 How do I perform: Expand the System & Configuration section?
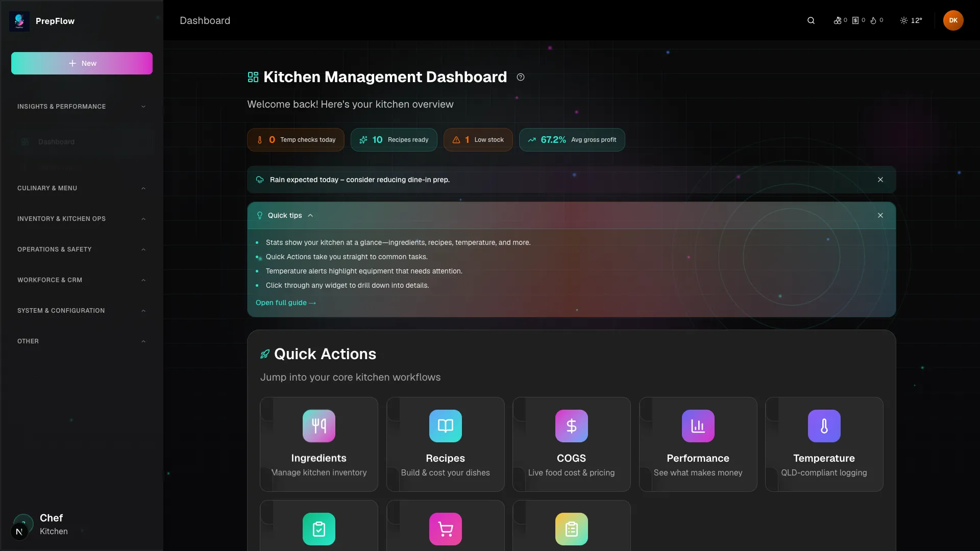82,311
